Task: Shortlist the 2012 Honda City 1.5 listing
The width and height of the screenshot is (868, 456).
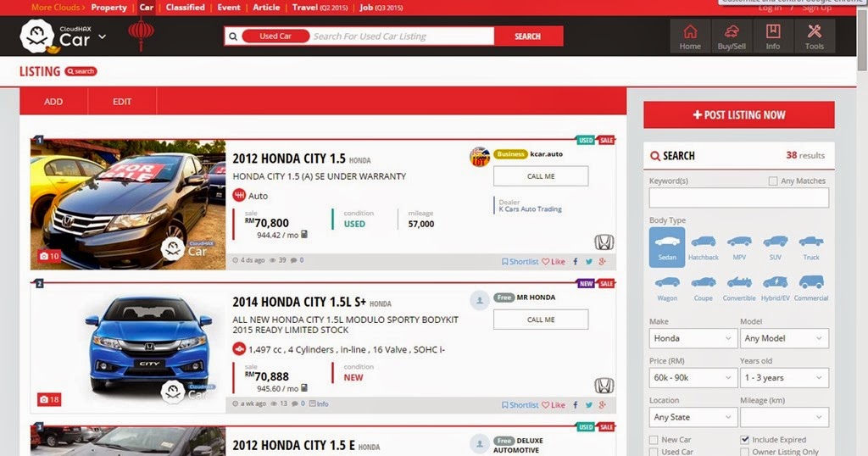Action: click(520, 262)
